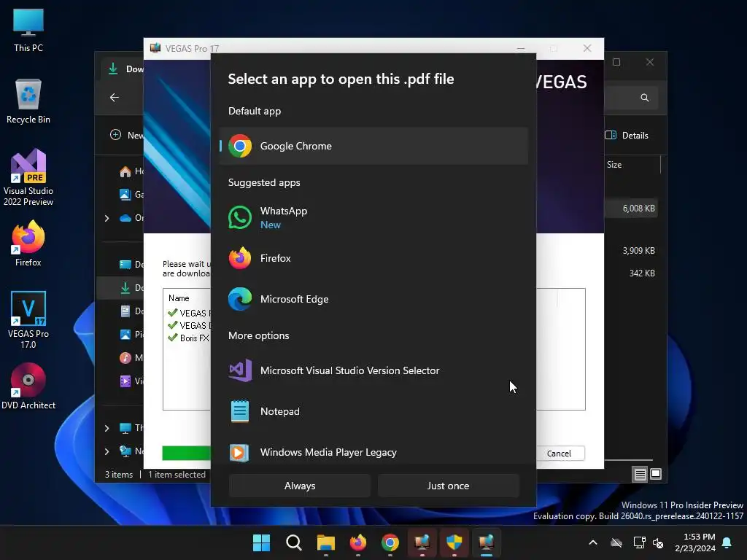Select Google Chrome as default app
The width and height of the screenshot is (747, 560).
(x=373, y=146)
